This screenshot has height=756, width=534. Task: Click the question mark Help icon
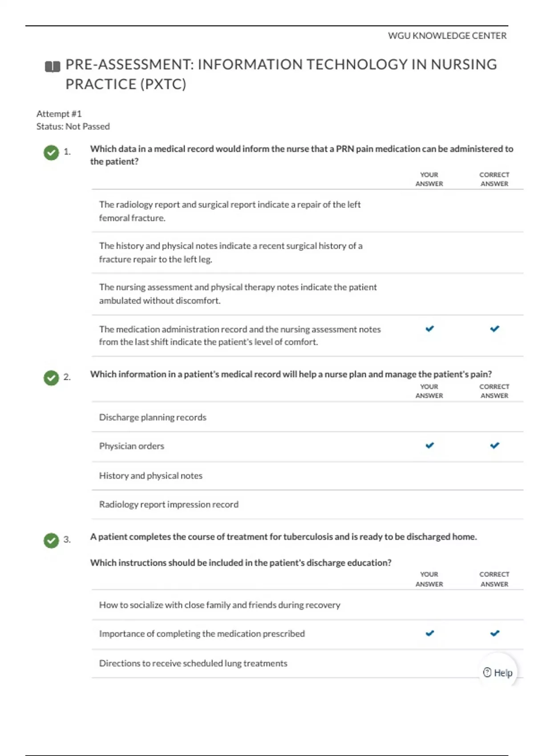487,672
